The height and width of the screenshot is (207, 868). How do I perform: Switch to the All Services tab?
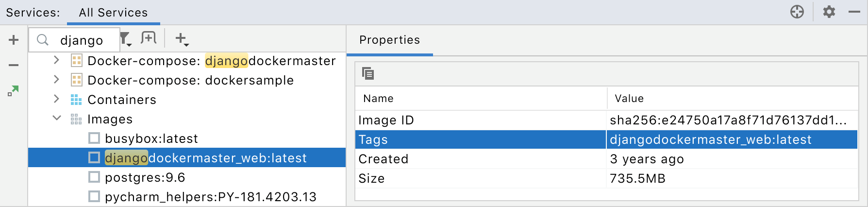[x=113, y=13]
